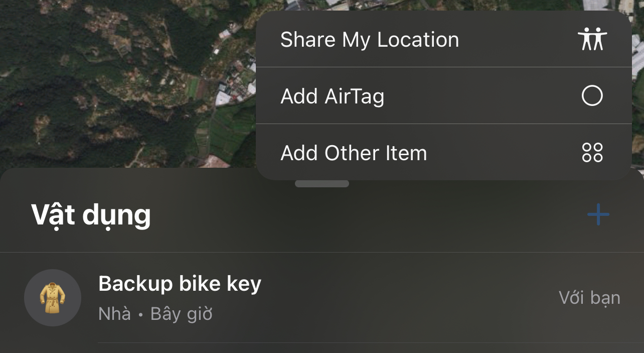Click the Vật dụng section heading
644x353 pixels.
[x=91, y=215]
